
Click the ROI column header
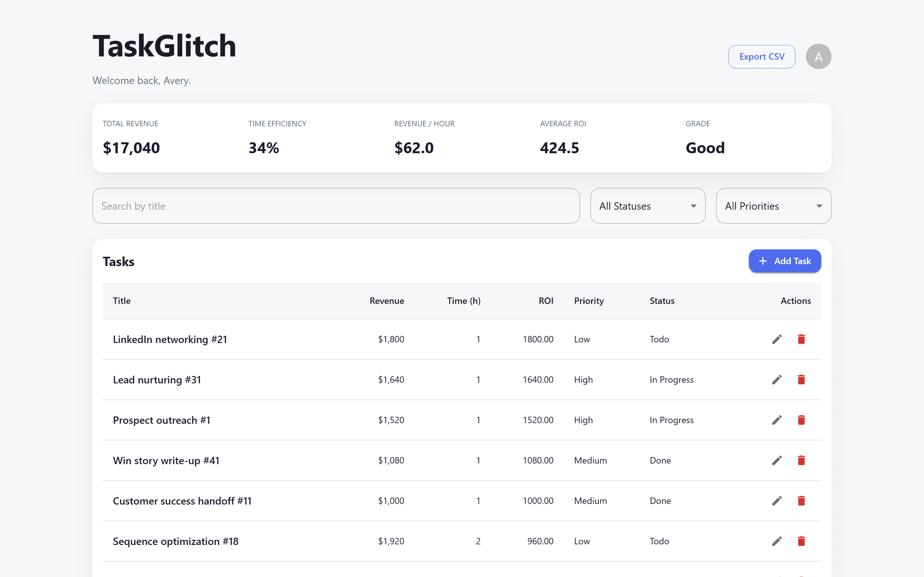coord(546,301)
